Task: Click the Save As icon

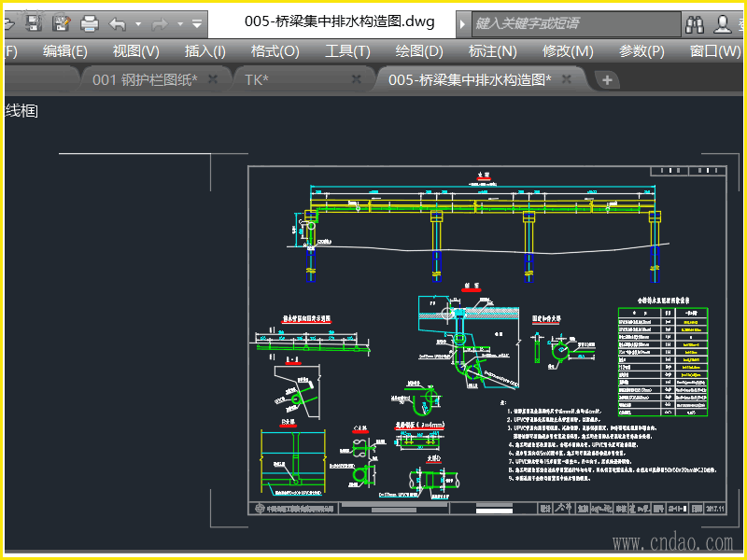Action: (x=61, y=22)
